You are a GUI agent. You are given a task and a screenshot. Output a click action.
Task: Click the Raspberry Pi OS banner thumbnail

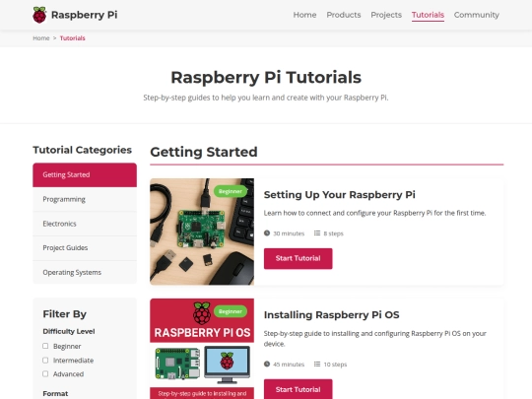click(202, 349)
